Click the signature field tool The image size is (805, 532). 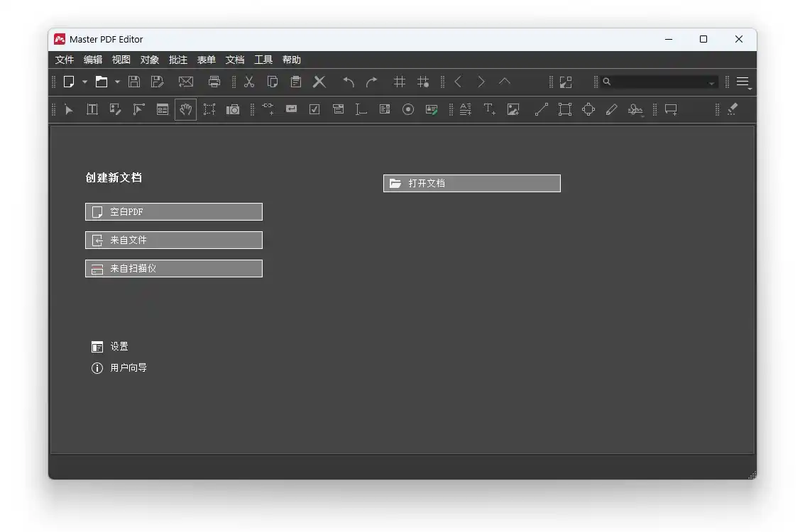pyautogui.click(x=432, y=110)
